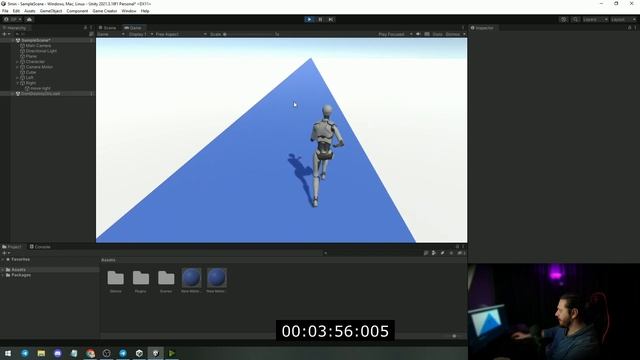The height and width of the screenshot is (360, 640).
Task: Open the Edit menu
Action: tap(16, 11)
